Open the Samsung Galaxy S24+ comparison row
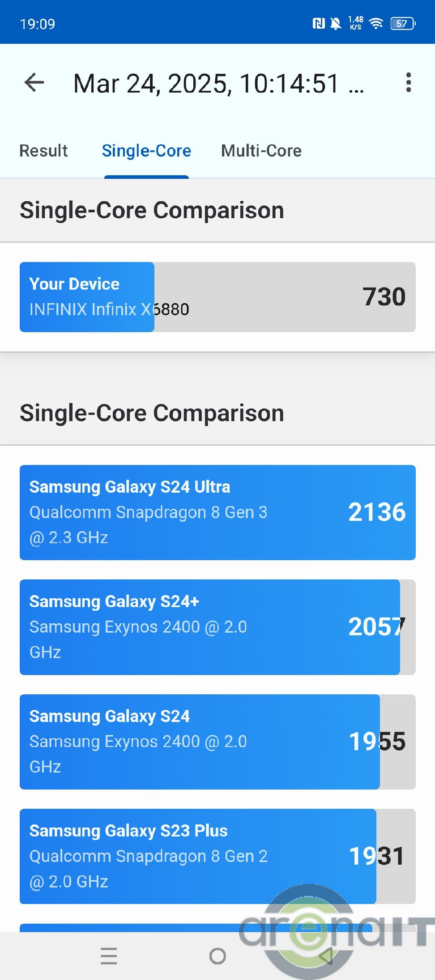 click(217, 627)
